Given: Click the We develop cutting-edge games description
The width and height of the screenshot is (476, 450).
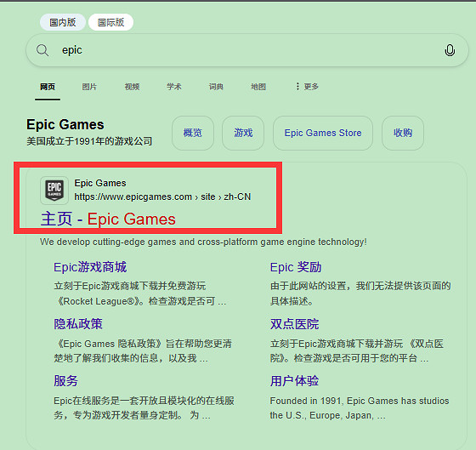Looking at the screenshot, I should pyautogui.click(x=203, y=242).
